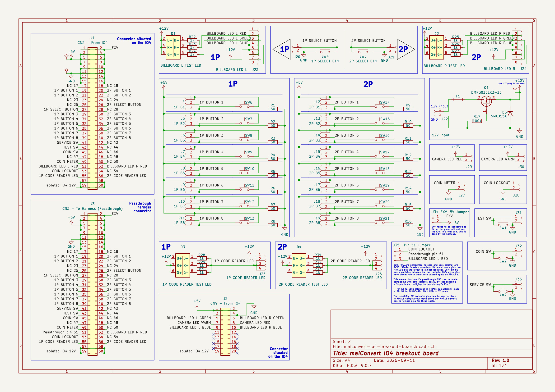Click 'Passthrough pin 51' label on J3
The height and width of the screenshot is (392, 555).
click(61, 332)
